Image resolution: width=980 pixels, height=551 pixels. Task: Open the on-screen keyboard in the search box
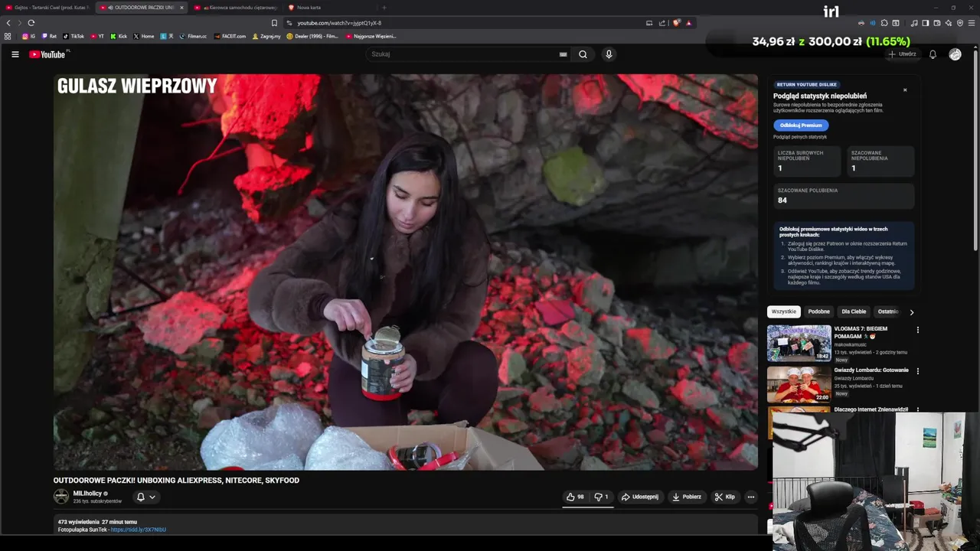click(x=563, y=54)
